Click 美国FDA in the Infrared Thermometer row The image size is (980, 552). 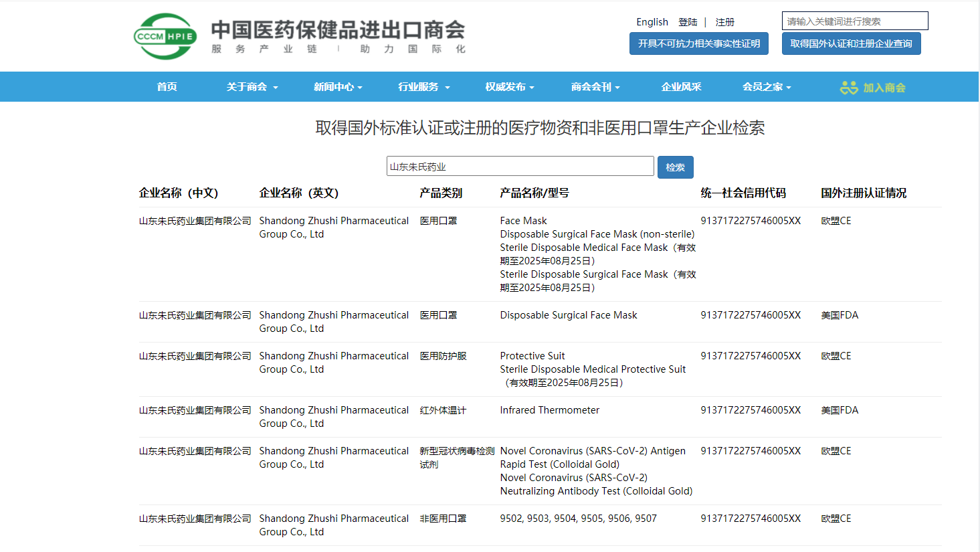coord(840,410)
